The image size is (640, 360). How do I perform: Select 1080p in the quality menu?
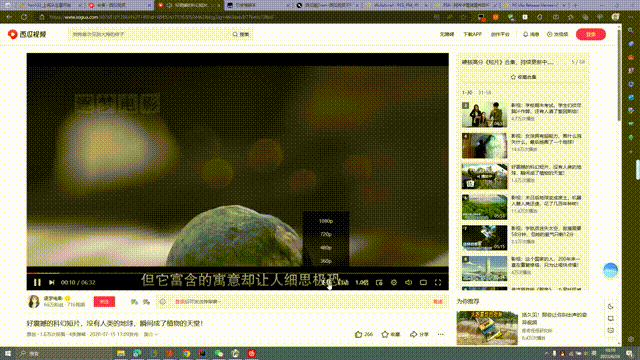point(326,221)
